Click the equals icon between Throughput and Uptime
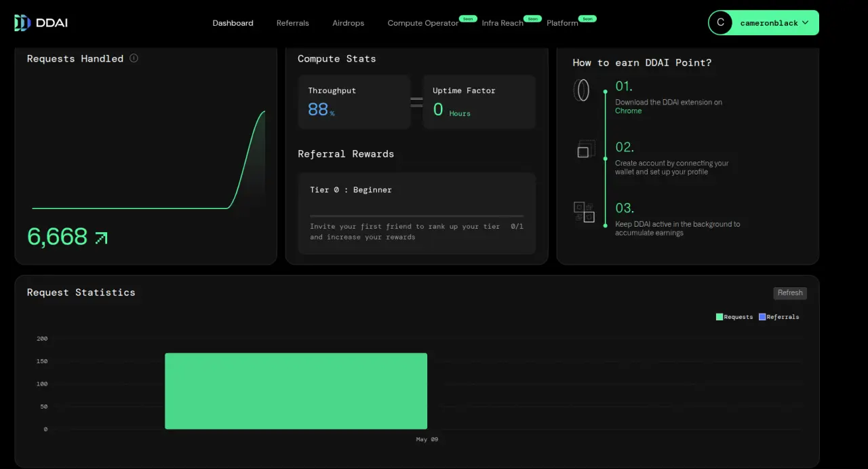 (x=416, y=102)
